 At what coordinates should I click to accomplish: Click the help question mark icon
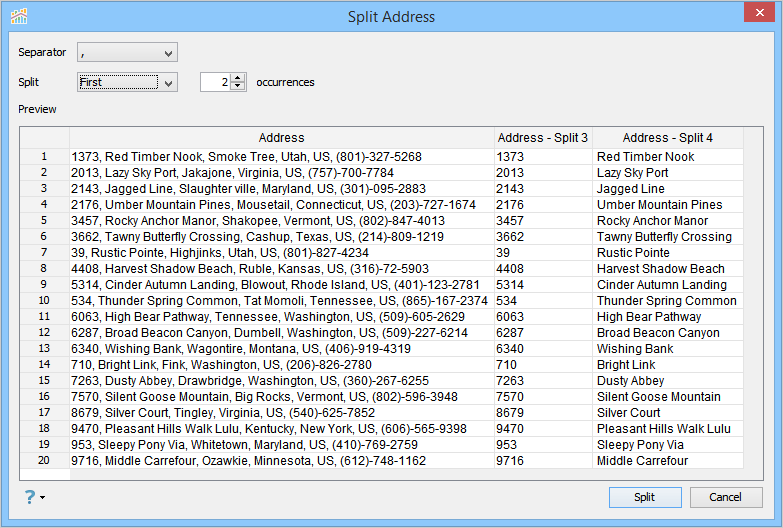[29, 497]
